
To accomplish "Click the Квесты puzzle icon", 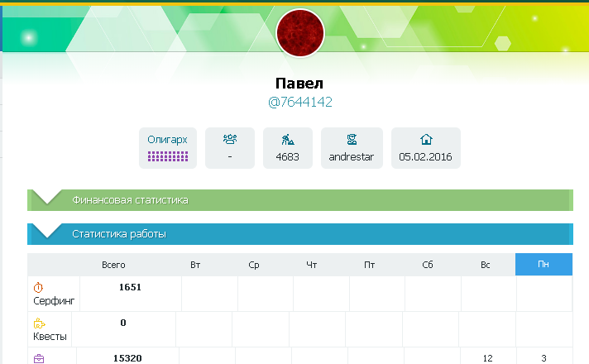I will pos(39,323).
